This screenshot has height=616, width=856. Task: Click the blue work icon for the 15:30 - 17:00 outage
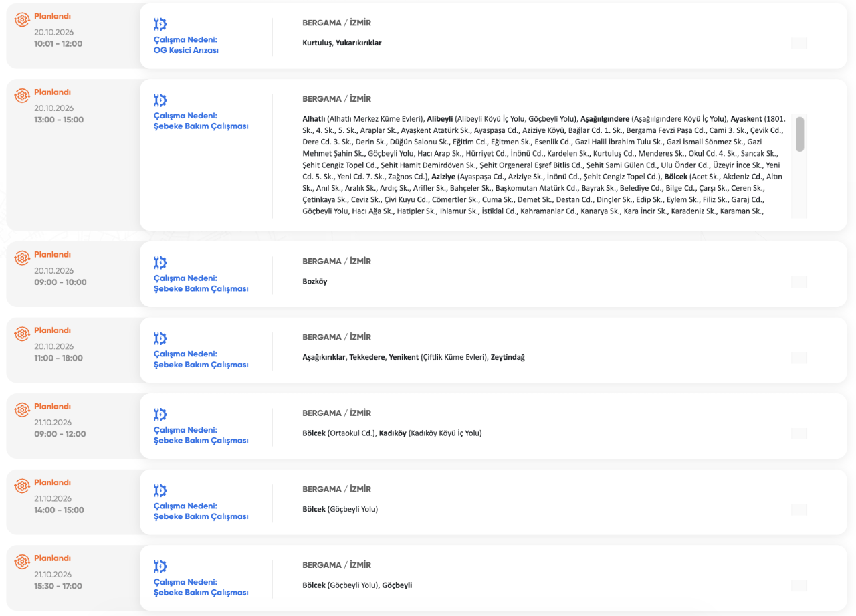pyautogui.click(x=160, y=567)
